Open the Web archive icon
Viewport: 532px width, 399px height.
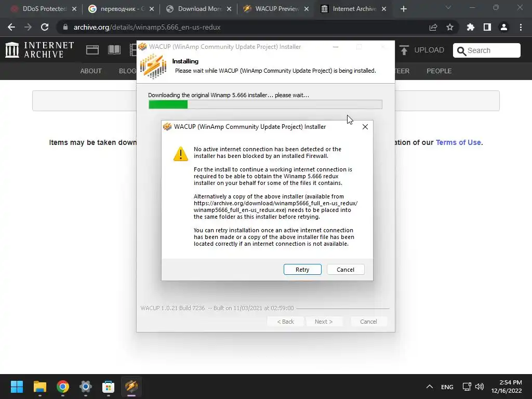(92, 50)
